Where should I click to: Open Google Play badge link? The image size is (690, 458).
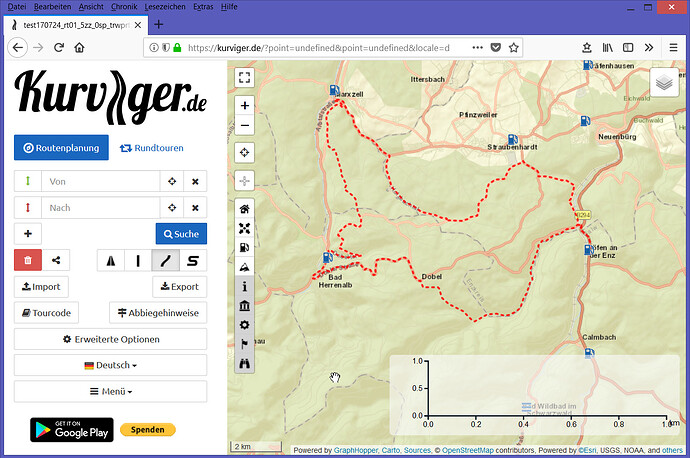tap(72, 430)
